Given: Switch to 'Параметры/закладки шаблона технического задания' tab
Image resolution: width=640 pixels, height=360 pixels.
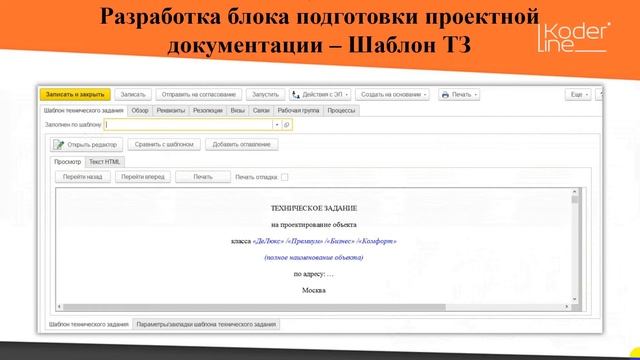Looking at the screenshot, I should tap(206, 324).
